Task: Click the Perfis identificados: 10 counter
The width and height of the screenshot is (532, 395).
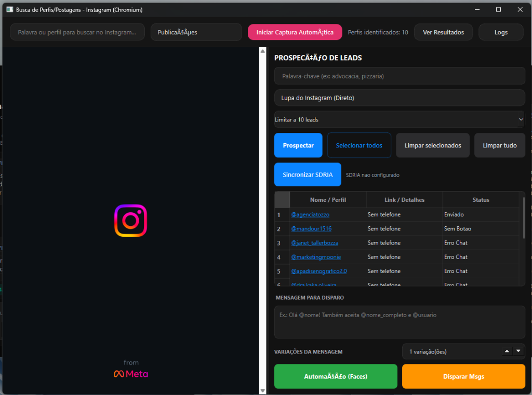Action: point(378,32)
